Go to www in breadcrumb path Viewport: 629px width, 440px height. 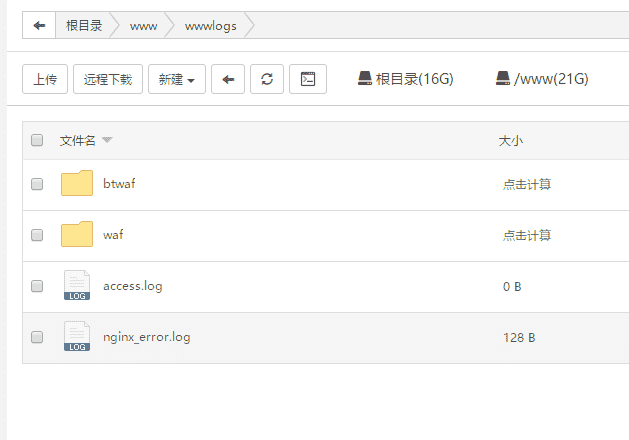[143, 26]
